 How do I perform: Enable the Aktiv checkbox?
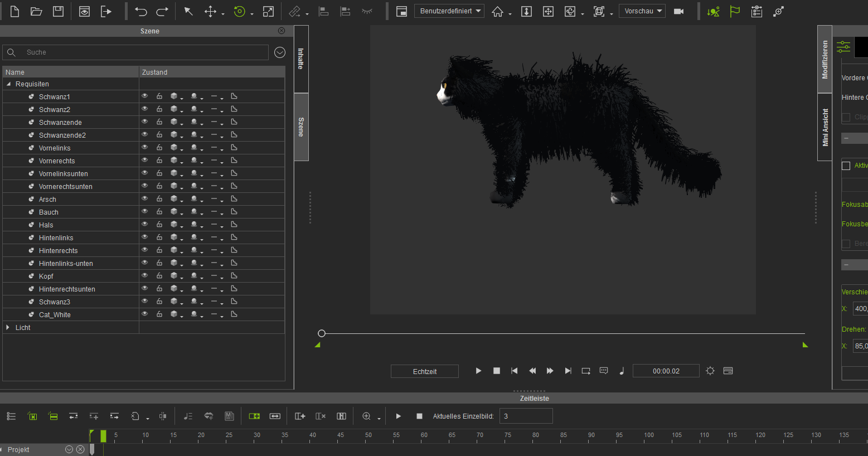point(846,166)
